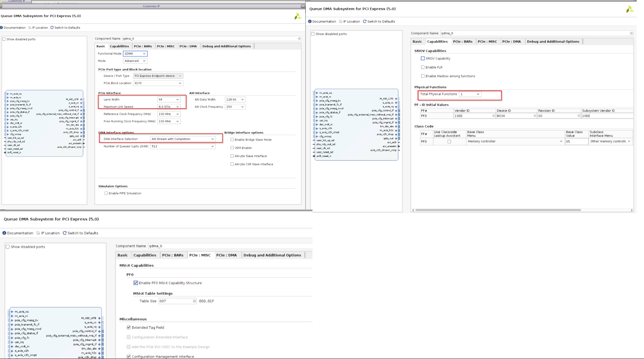Image resolution: width=644 pixels, height=359 pixels.
Task: Click the Documentation info icon in the Basic tab window
Action: [x=2, y=28]
